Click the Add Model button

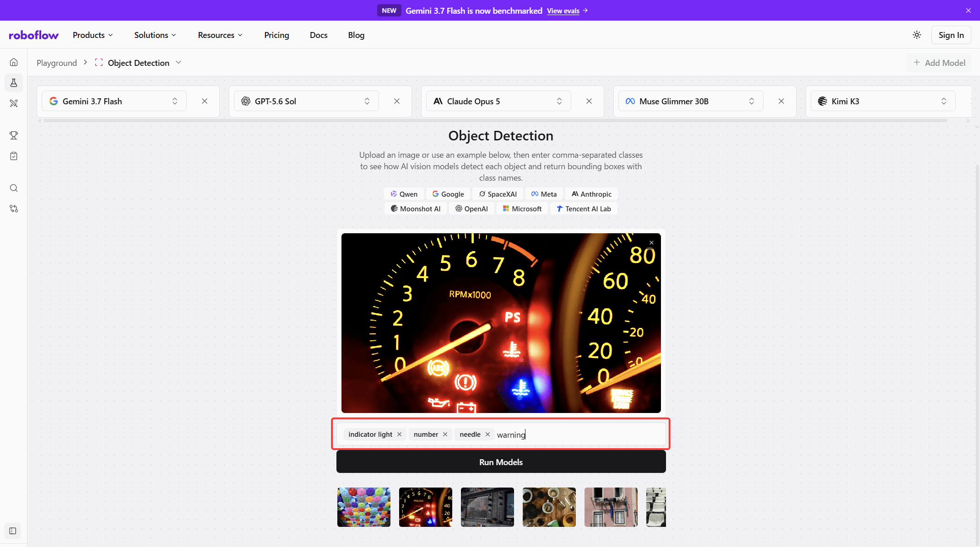click(939, 63)
